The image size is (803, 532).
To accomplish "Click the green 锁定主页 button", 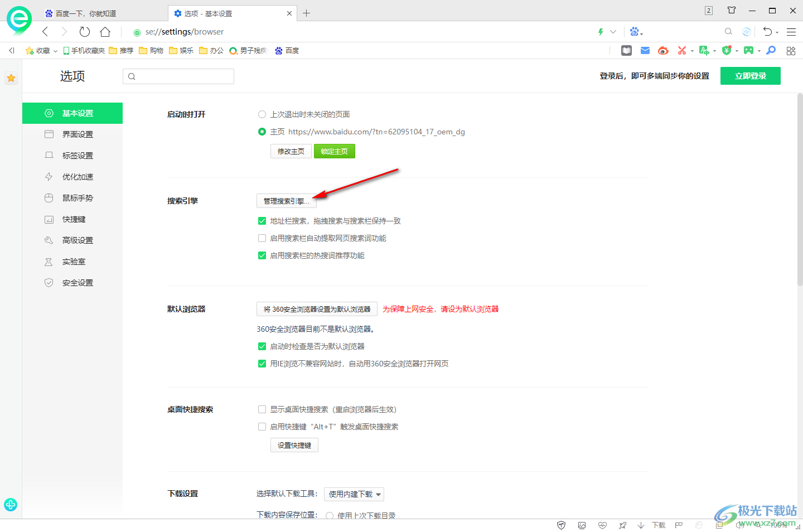I will 335,151.
